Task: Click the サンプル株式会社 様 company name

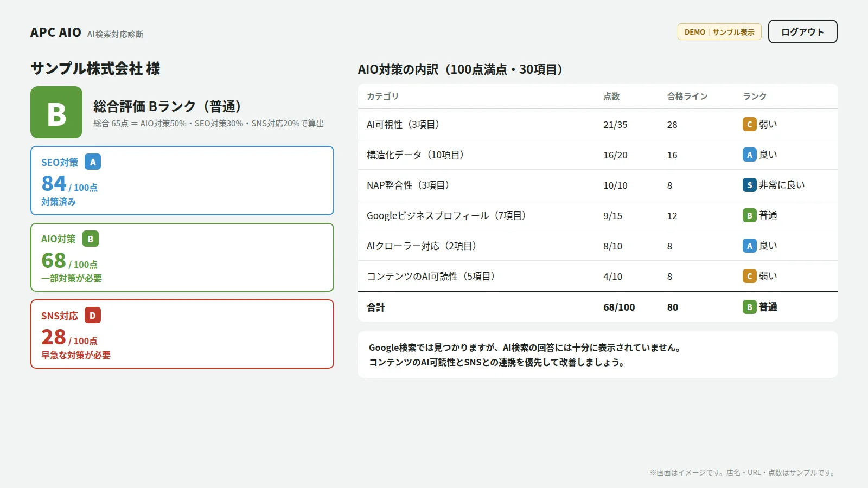Action: coord(95,68)
